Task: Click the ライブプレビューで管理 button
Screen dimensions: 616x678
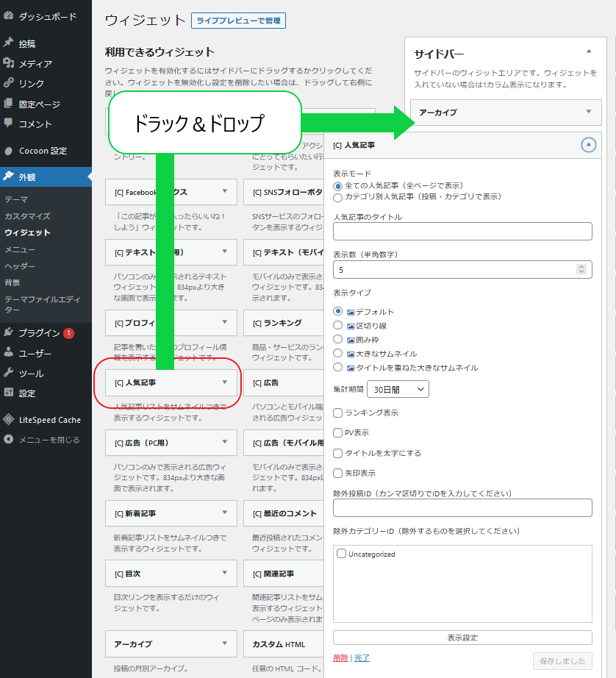Action: tap(238, 21)
